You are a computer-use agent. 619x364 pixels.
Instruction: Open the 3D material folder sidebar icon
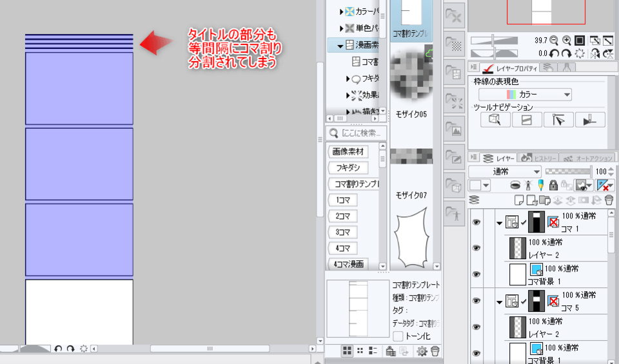pyautogui.click(x=454, y=186)
